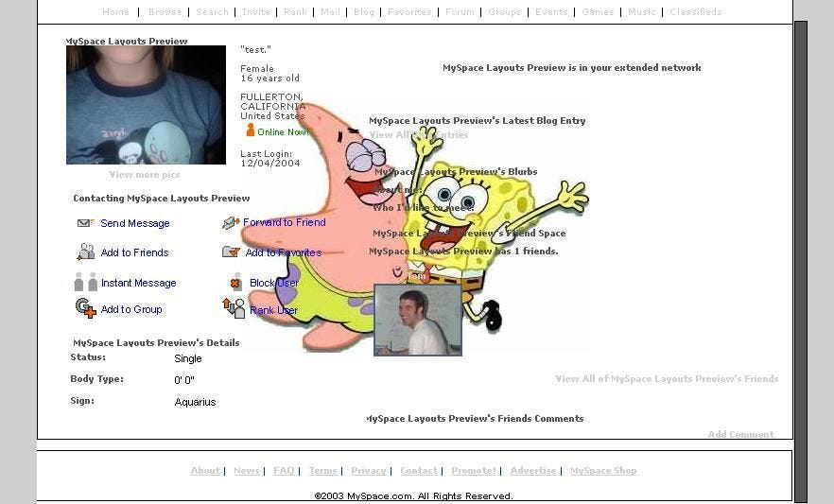Go to Favorites in navigation bar

[x=409, y=11]
